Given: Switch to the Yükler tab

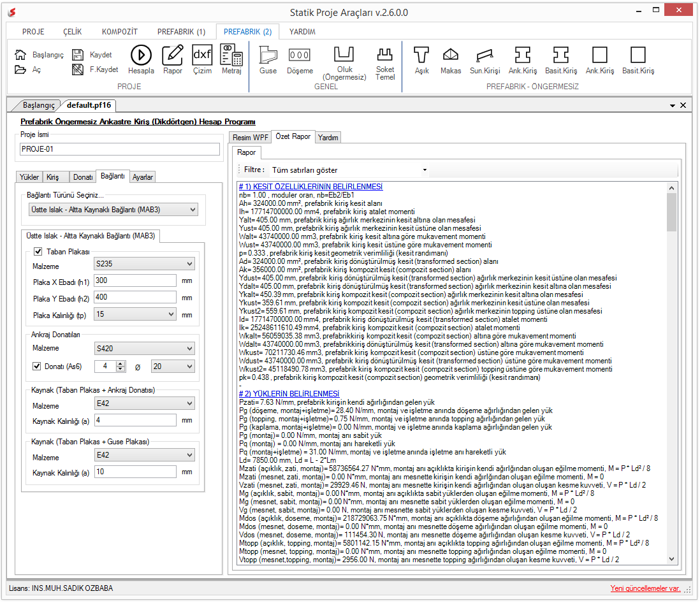Looking at the screenshot, I should (x=29, y=177).
